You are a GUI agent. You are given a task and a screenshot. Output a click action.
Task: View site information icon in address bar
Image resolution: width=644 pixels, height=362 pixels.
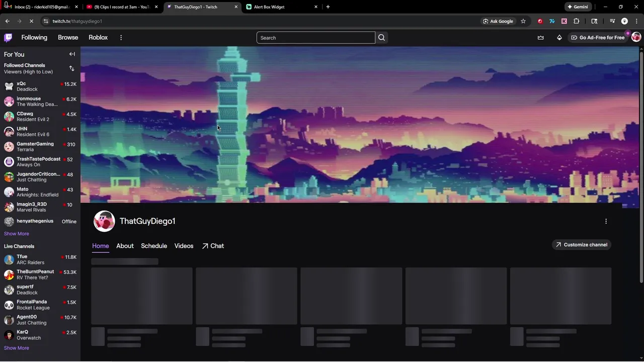46,21
